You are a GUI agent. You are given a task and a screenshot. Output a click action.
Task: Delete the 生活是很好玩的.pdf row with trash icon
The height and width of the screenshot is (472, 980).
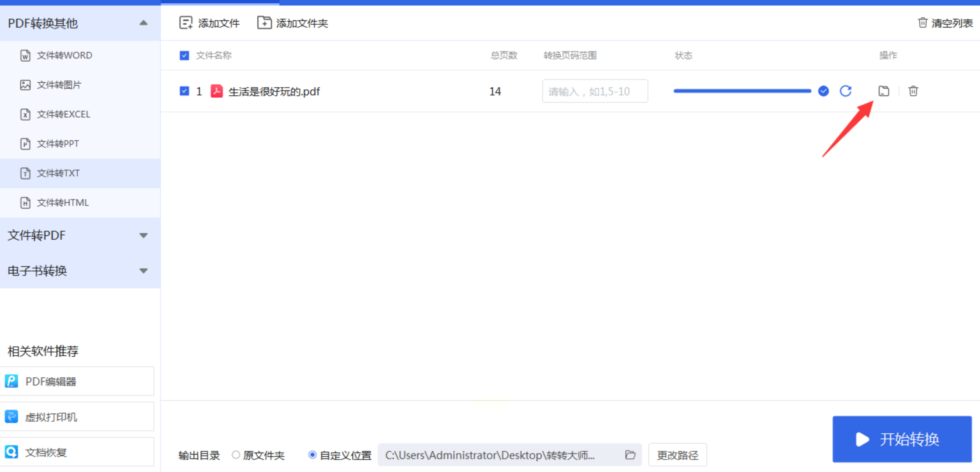[x=913, y=91]
